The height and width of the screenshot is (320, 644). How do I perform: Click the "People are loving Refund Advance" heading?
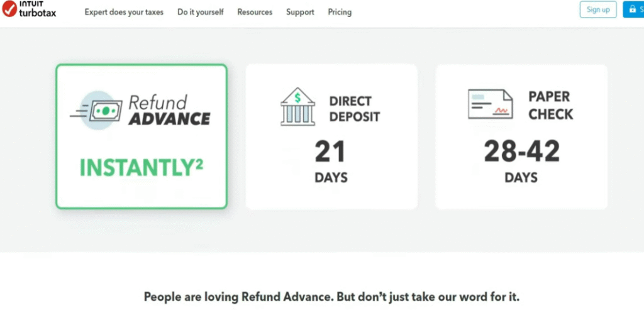point(331,297)
